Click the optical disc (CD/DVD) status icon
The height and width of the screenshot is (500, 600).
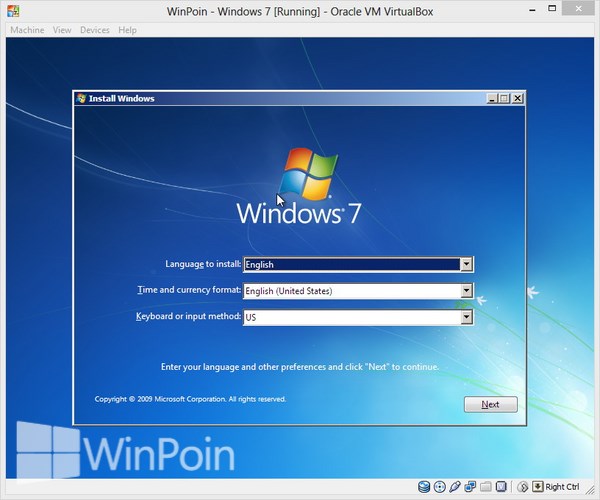440,487
